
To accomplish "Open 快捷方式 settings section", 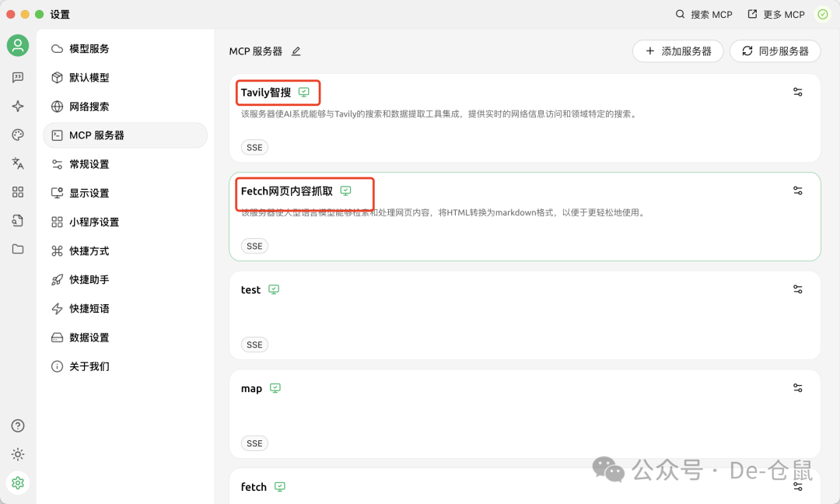I will (89, 251).
